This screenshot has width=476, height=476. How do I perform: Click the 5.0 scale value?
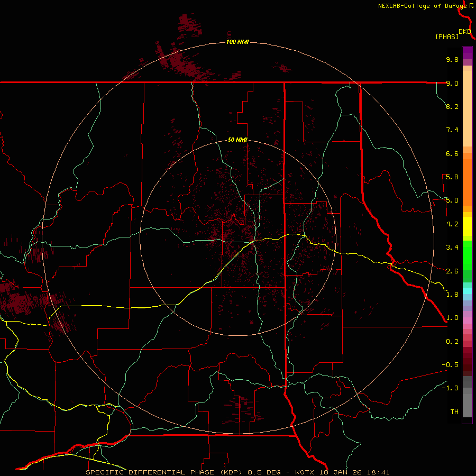452,200
